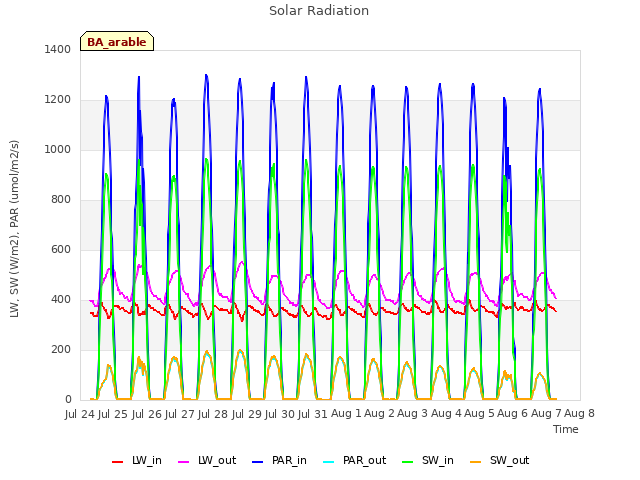Click the Jul 31 x-axis tick label

[x=313, y=414]
